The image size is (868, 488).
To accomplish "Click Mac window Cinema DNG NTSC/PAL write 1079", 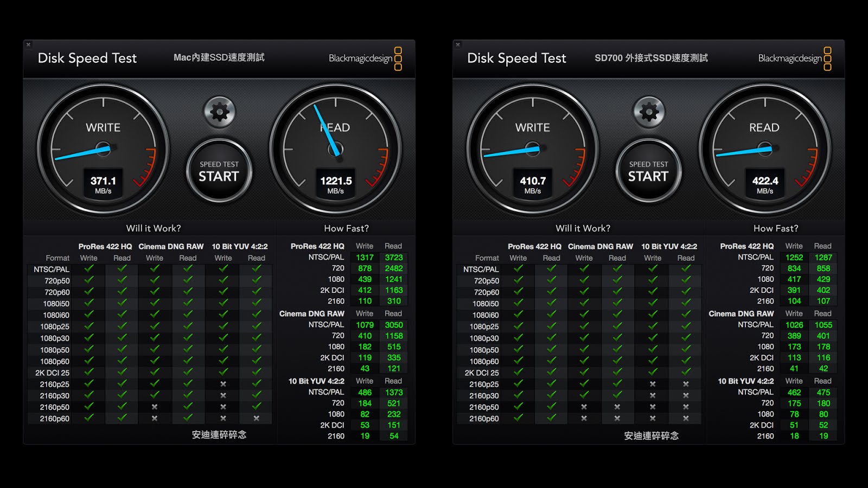I will click(365, 325).
